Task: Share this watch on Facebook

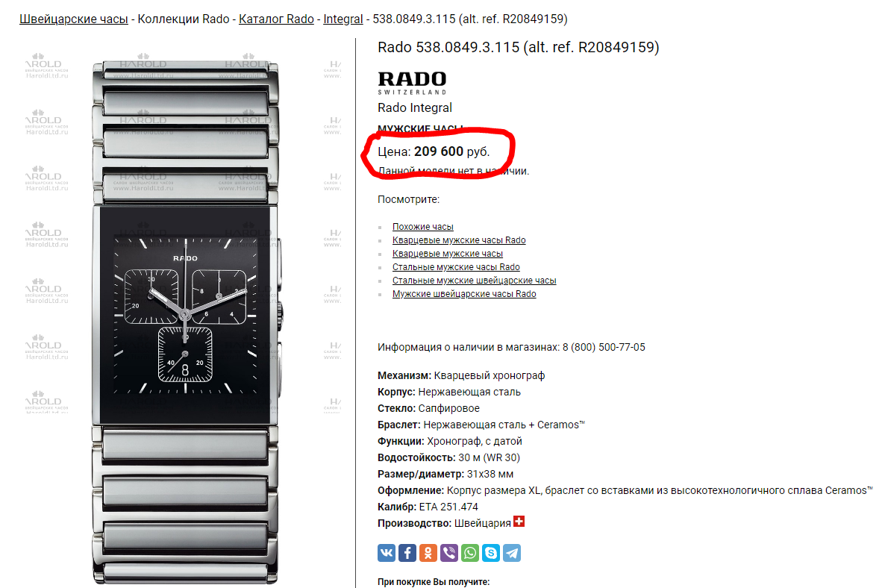Action: pos(407,552)
